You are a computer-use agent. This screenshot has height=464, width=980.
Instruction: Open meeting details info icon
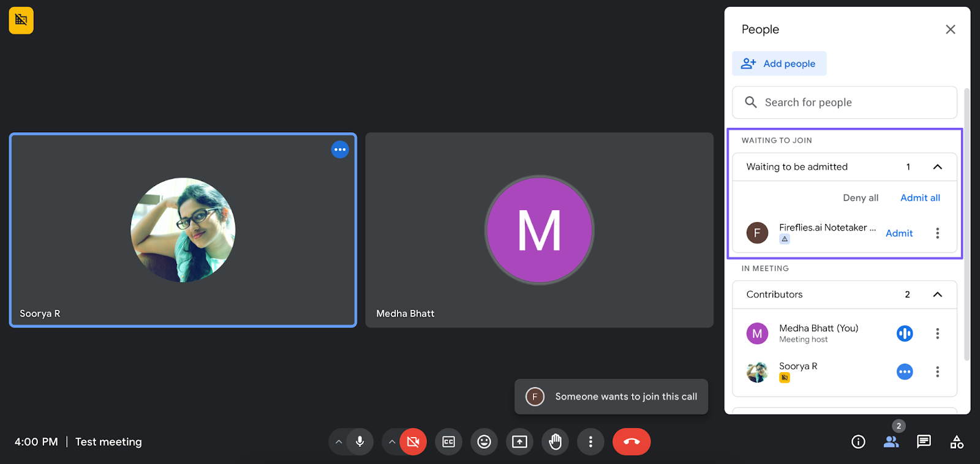click(x=858, y=442)
